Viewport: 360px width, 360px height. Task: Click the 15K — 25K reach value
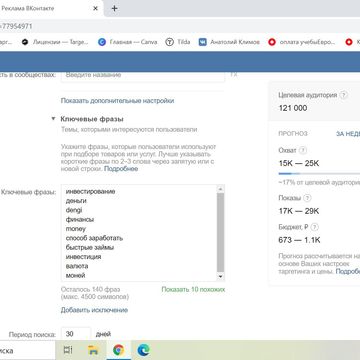coord(299,163)
